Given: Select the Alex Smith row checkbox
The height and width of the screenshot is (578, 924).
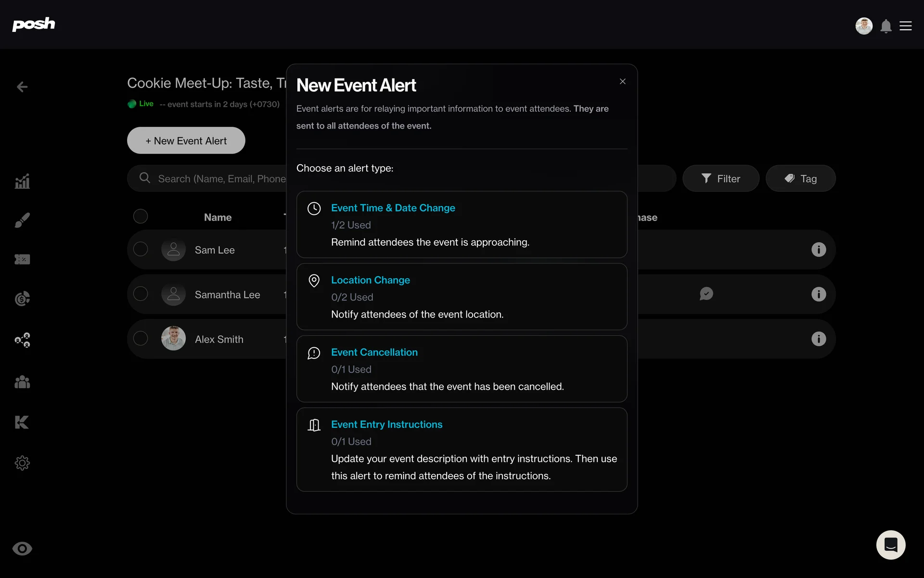Looking at the screenshot, I should point(141,338).
